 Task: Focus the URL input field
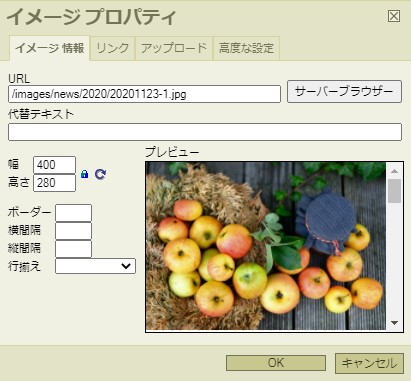(x=144, y=94)
